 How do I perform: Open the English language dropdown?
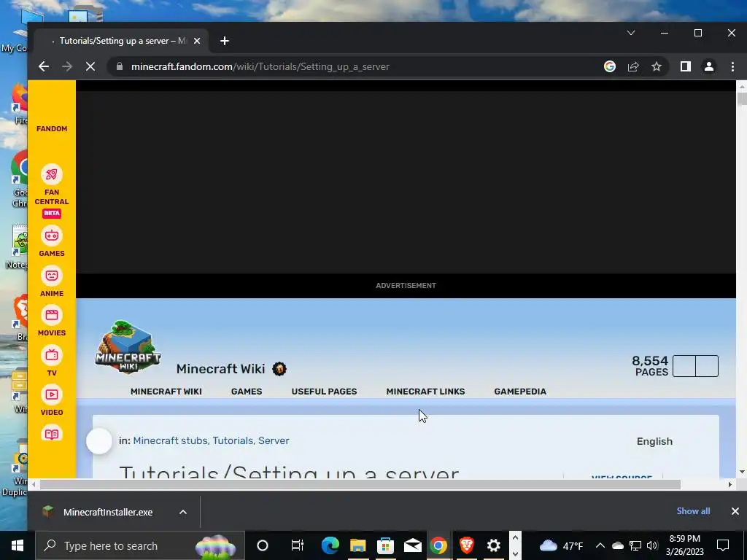(654, 441)
